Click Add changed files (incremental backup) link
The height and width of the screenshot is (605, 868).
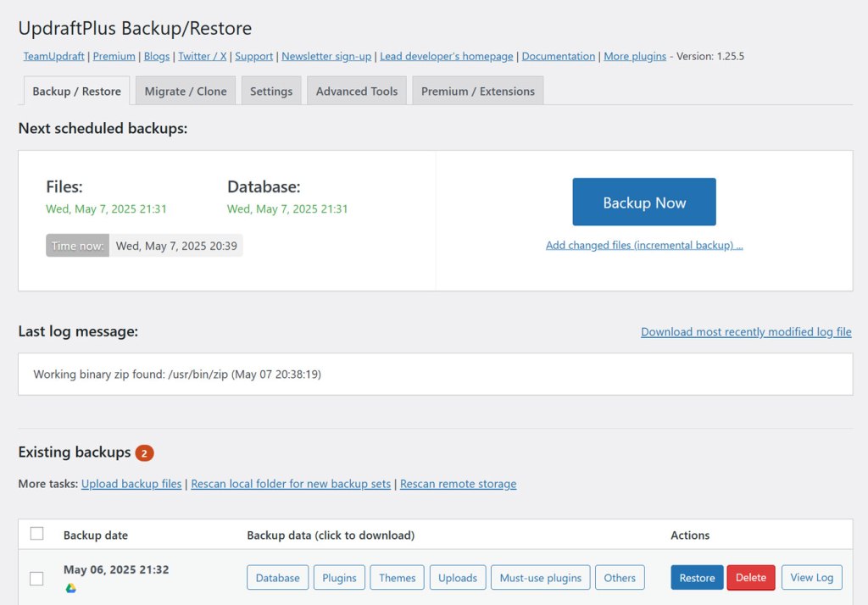[644, 245]
